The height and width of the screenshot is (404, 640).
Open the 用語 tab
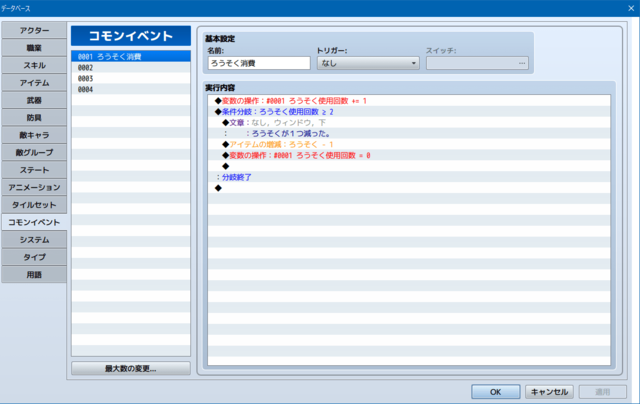pyautogui.click(x=34, y=275)
